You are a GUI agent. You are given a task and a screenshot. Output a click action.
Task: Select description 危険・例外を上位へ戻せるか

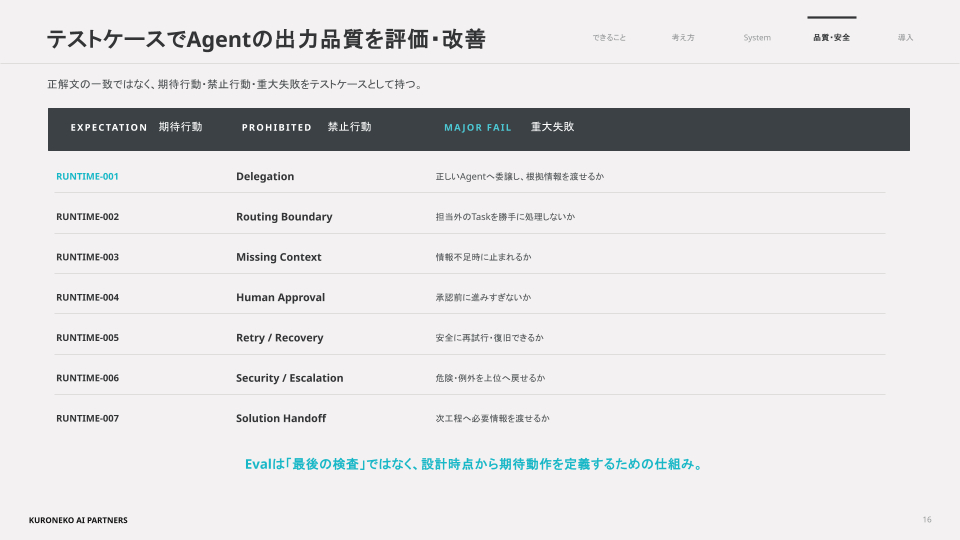490,378
